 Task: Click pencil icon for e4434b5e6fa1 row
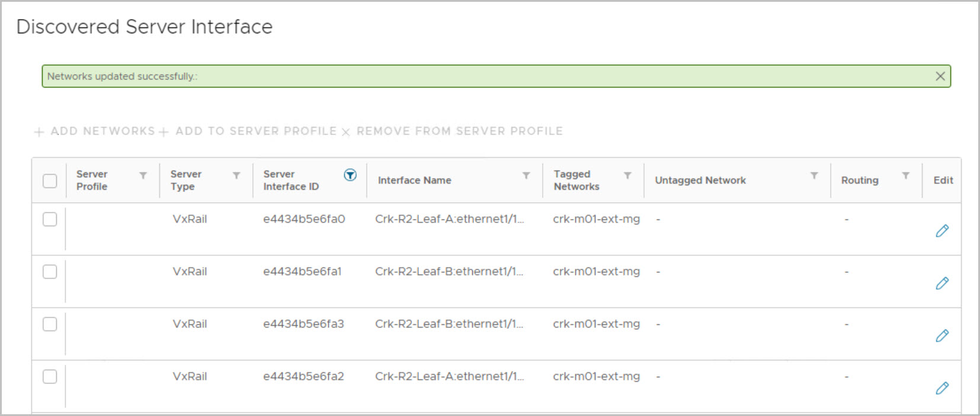(x=942, y=283)
